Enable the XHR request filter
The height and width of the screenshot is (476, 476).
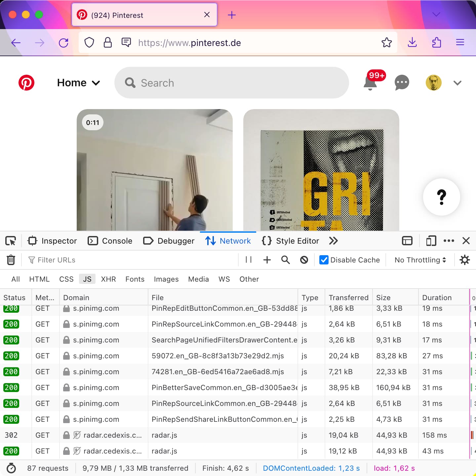108,279
